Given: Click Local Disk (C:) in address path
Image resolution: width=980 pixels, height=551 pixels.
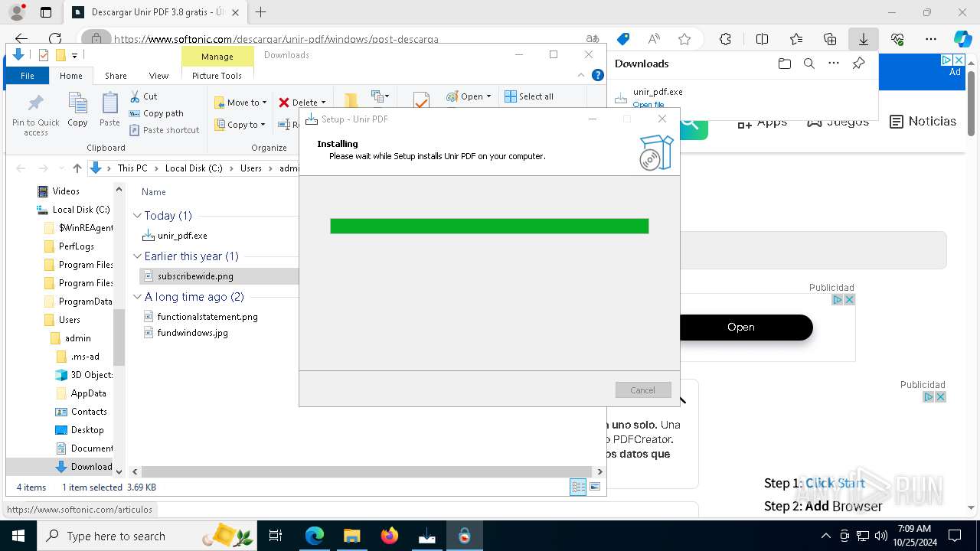Looking at the screenshot, I should 194,168.
